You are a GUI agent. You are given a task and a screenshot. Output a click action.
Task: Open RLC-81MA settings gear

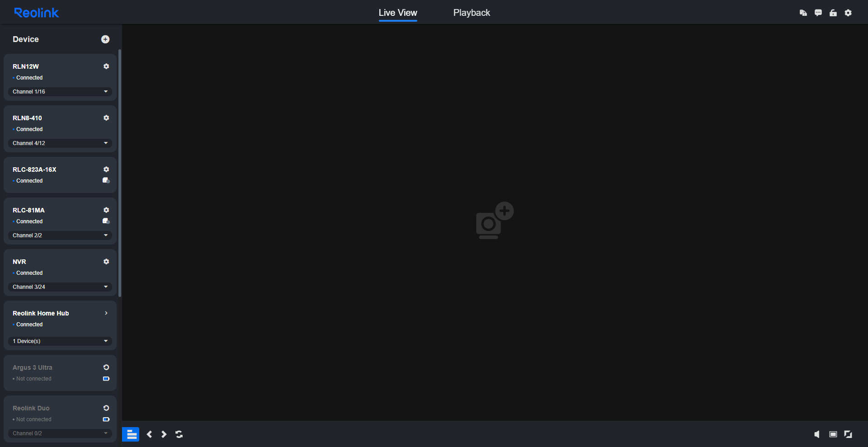point(106,210)
